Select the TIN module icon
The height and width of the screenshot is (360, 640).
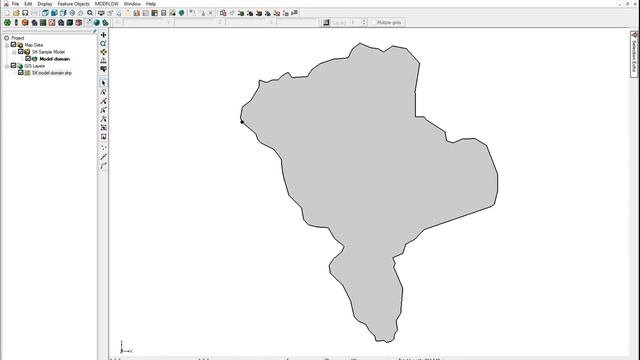coord(7,22)
